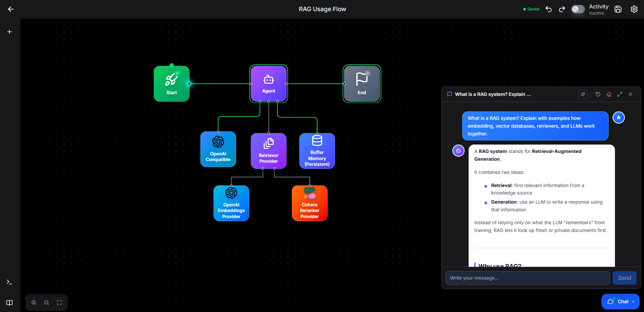The height and width of the screenshot is (312, 644).
Task: Click the RAG Usage Flow title
Action: click(x=323, y=9)
